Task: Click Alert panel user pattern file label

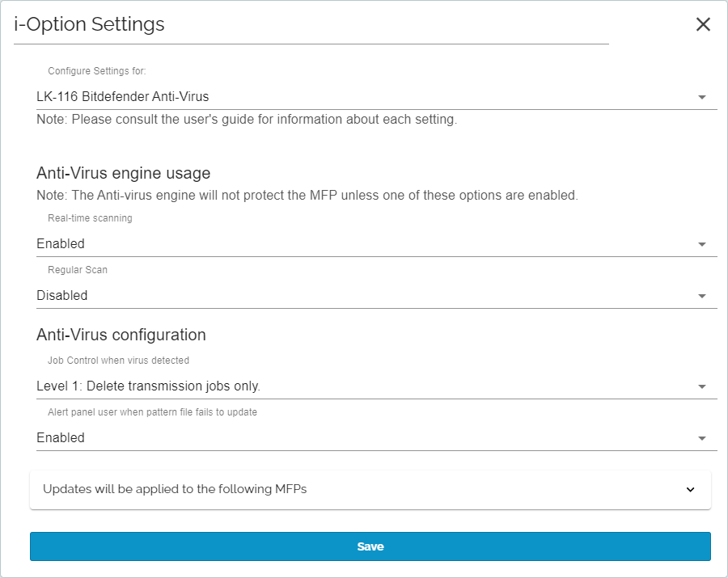Action: [152, 412]
